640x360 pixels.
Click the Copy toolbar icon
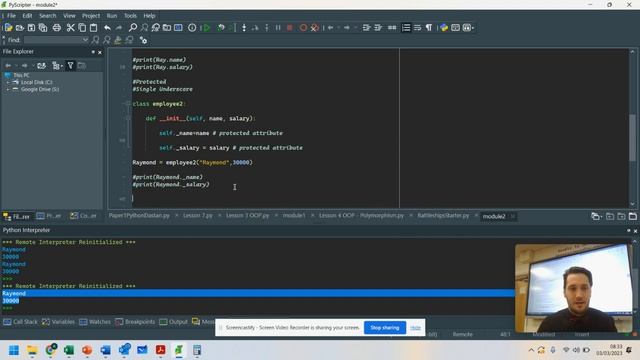point(82,28)
